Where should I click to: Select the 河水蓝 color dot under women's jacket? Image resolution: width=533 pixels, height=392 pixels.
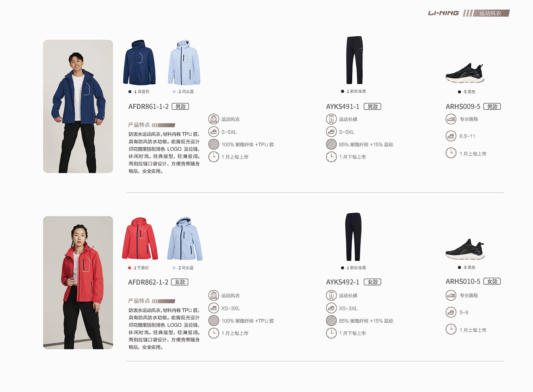[174, 268]
